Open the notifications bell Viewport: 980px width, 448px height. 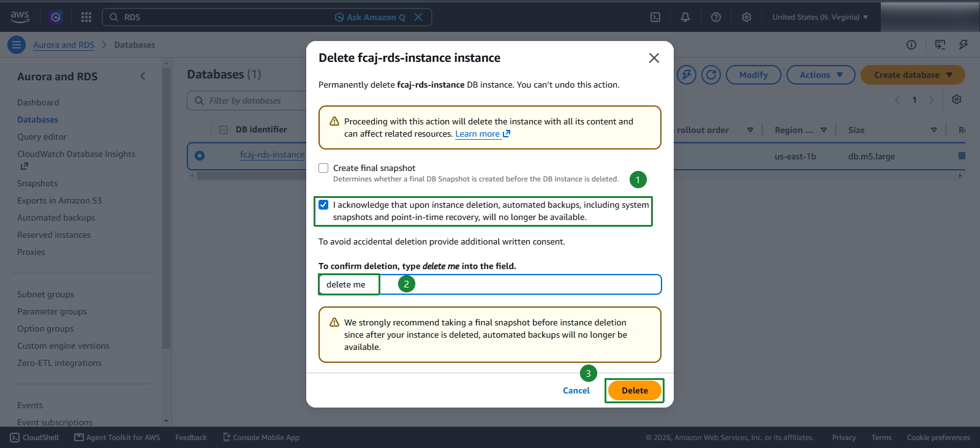point(685,17)
